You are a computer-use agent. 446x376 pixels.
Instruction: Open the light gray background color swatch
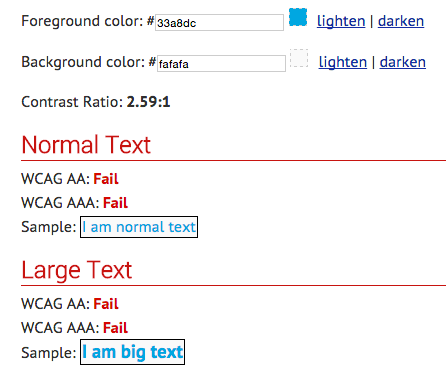(x=299, y=58)
